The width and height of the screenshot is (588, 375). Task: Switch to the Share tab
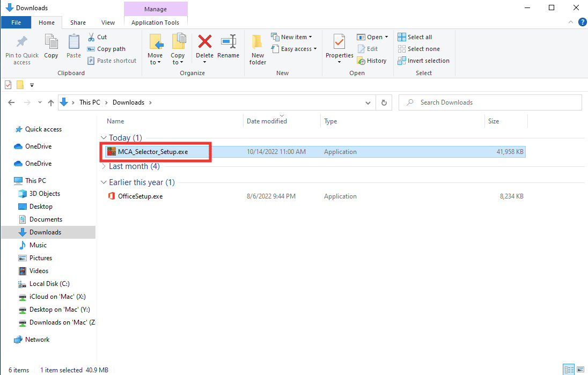[78, 23]
